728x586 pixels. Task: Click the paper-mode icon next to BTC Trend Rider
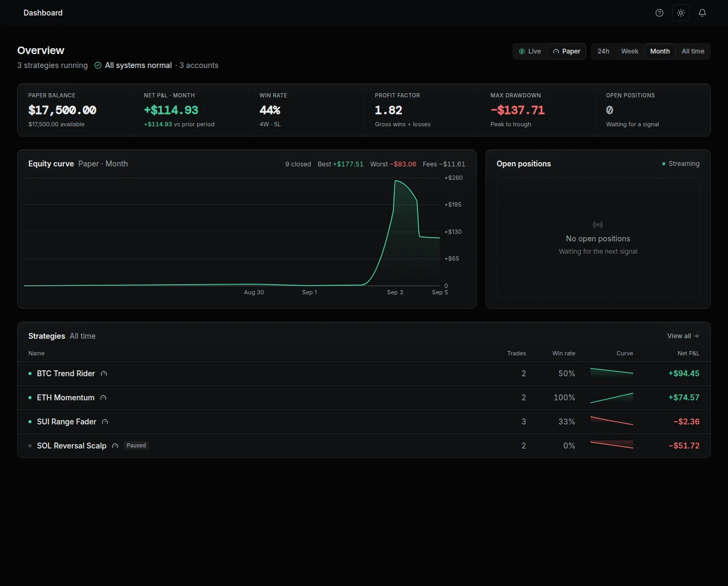[x=104, y=374]
